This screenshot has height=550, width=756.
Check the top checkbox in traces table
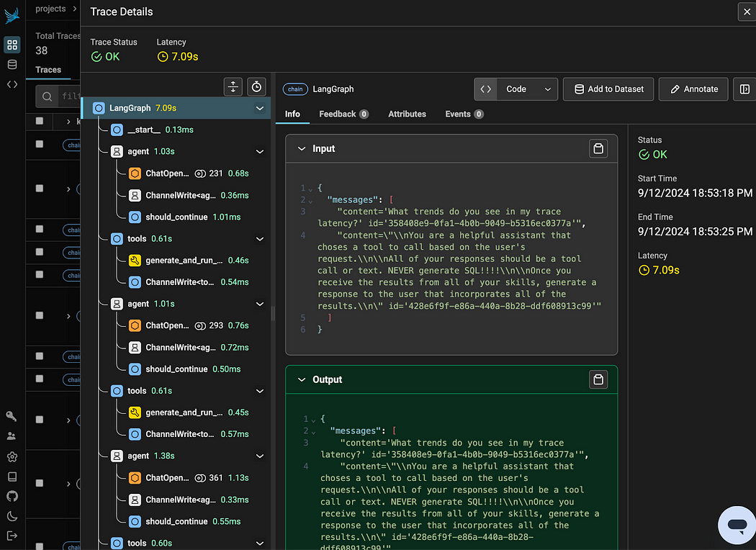click(40, 121)
